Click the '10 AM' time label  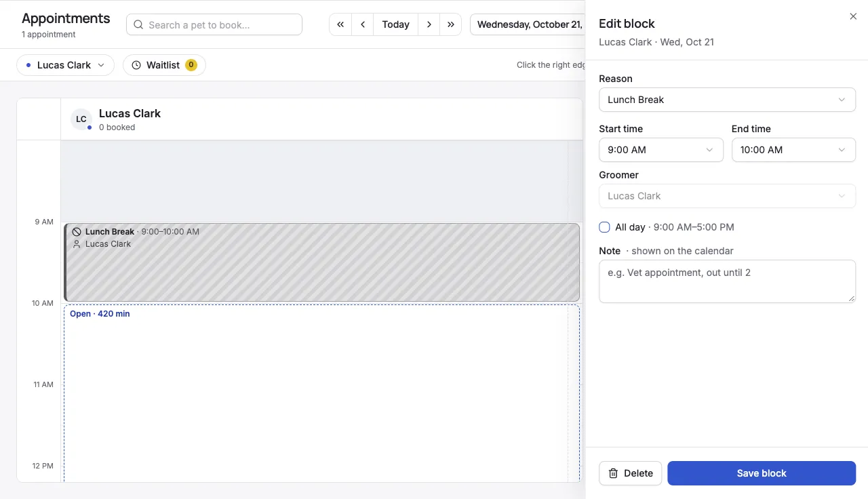click(x=42, y=303)
